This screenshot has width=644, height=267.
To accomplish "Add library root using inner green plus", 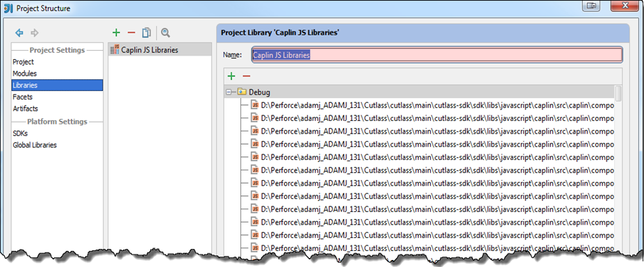I will [x=231, y=76].
